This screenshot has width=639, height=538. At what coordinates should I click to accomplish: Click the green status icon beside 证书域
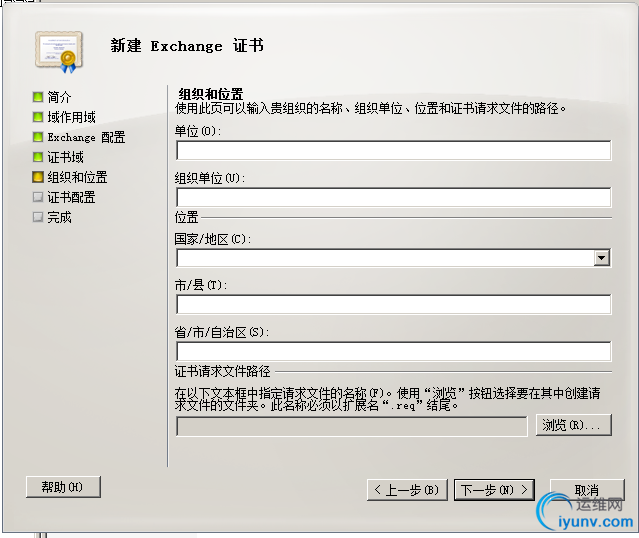coord(37,157)
